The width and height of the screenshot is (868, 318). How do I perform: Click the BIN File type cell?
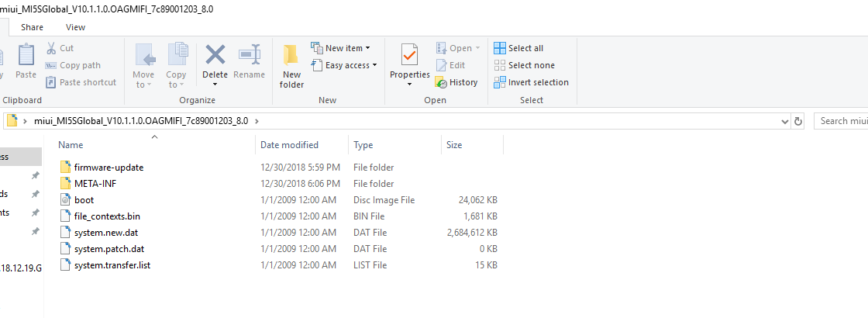pos(369,216)
